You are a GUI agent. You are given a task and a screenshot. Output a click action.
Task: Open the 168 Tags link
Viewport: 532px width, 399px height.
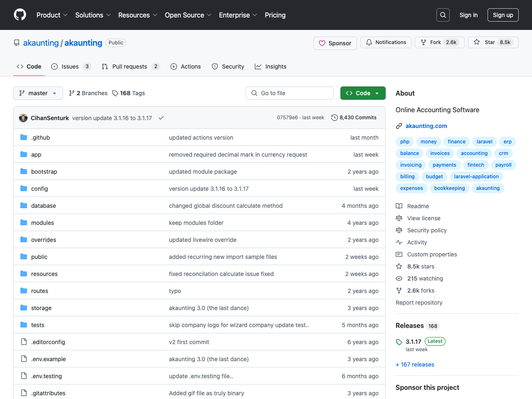pyautogui.click(x=129, y=93)
